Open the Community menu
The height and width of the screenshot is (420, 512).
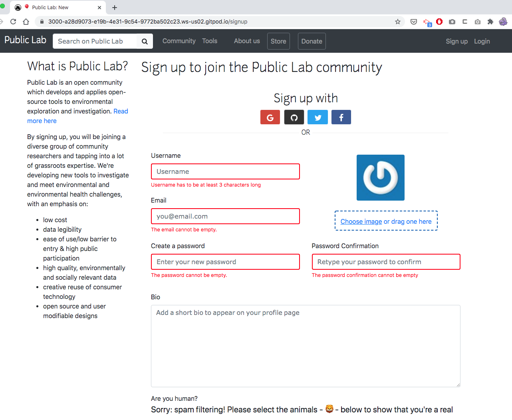(x=179, y=41)
